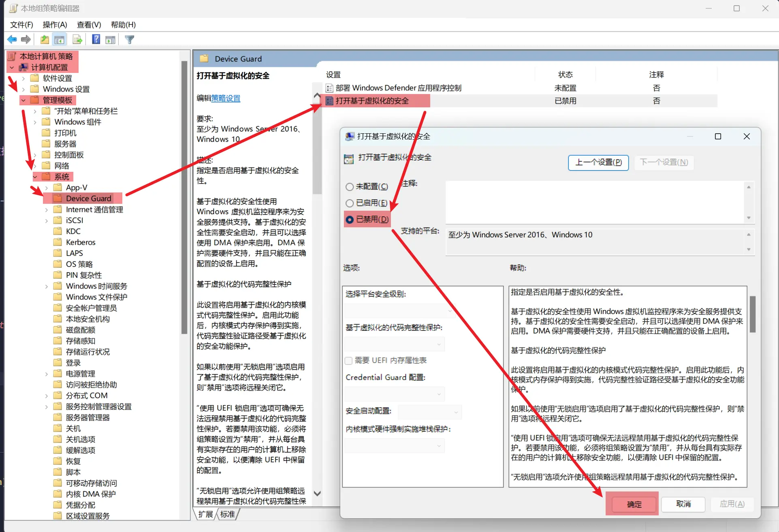Switch to the 标准 tab
The image size is (779, 532).
[x=227, y=514]
